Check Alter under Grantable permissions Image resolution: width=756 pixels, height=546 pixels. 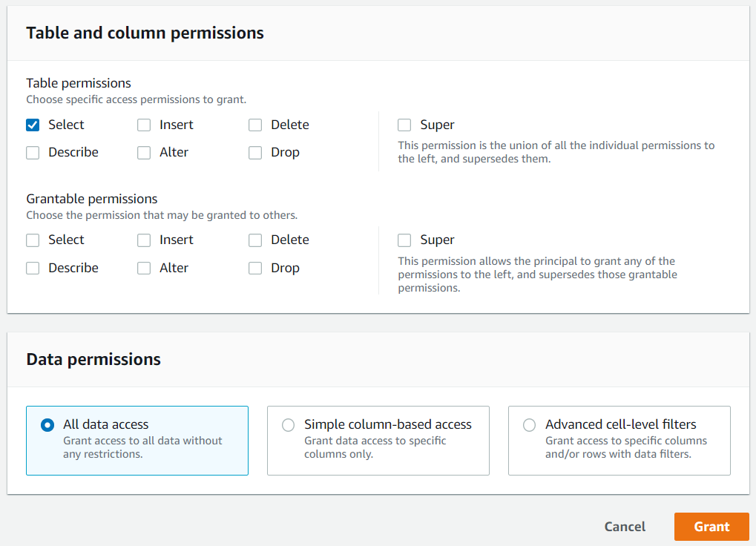point(144,269)
